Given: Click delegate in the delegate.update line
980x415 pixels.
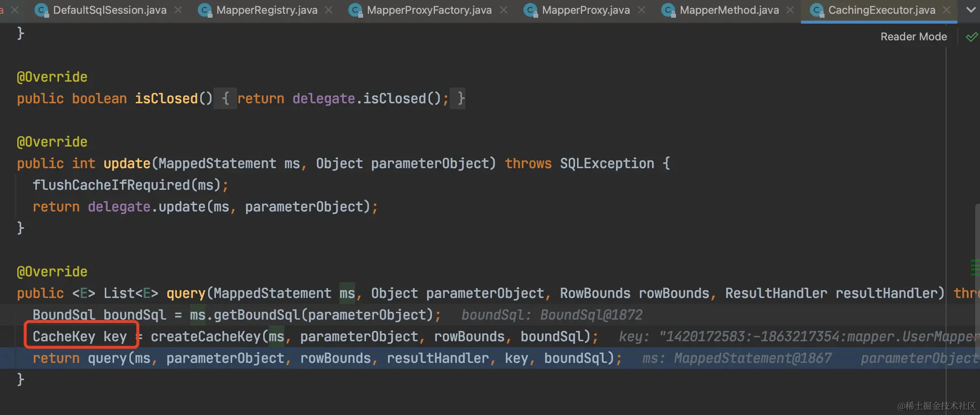Looking at the screenshot, I should click(x=119, y=207).
